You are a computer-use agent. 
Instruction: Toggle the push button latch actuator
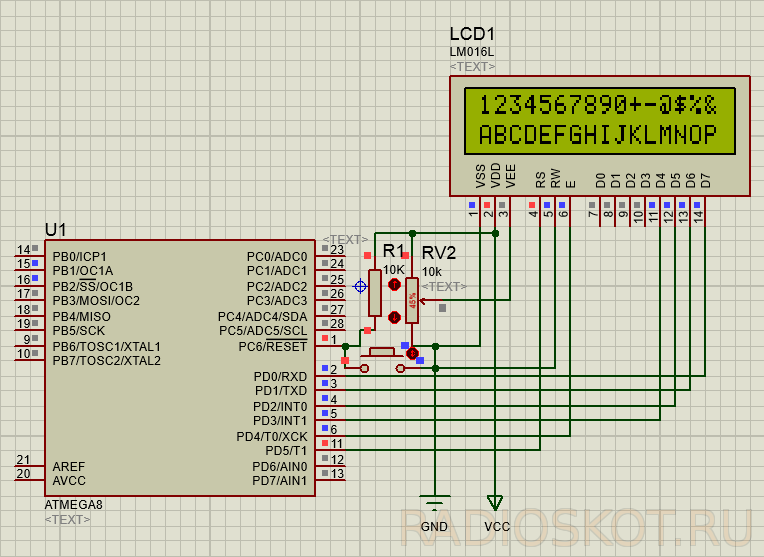pos(413,353)
